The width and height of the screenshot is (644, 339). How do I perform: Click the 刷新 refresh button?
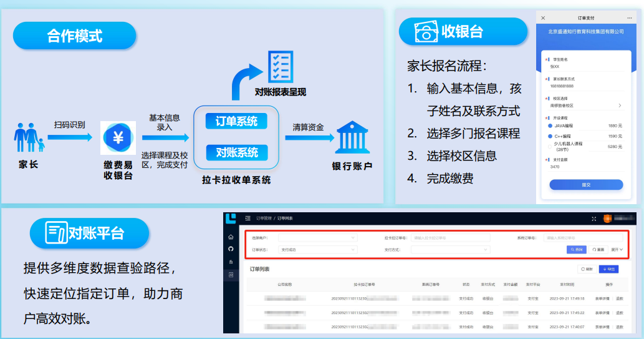coord(587,269)
